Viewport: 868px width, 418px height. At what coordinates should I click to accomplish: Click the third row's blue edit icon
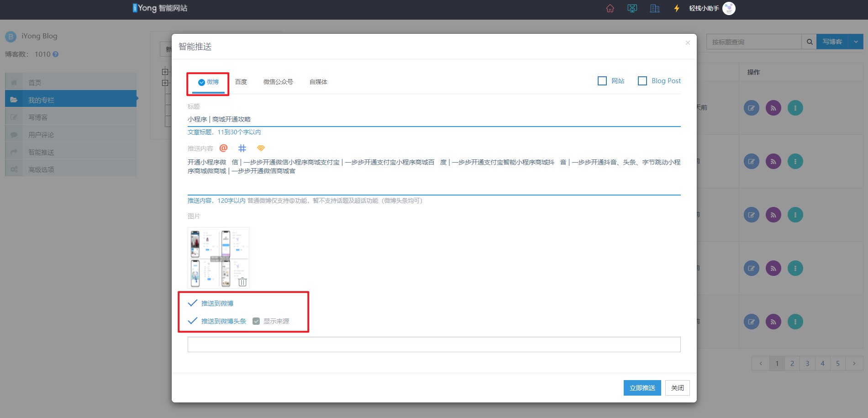tap(752, 215)
